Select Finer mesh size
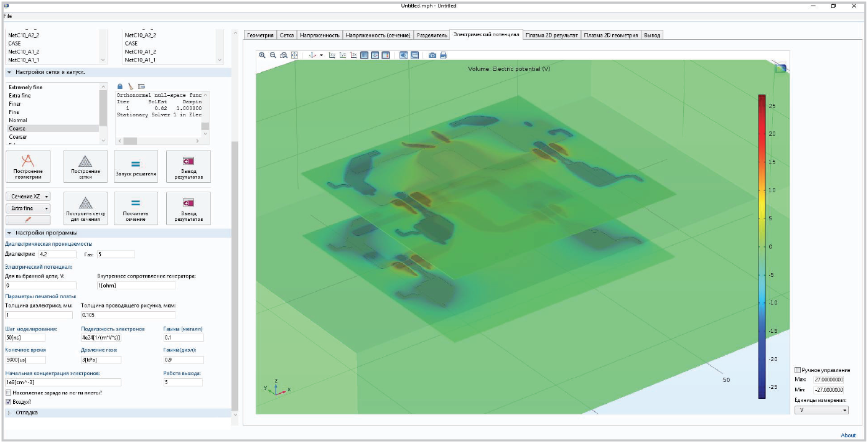The height and width of the screenshot is (443, 868). click(x=52, y=104)
